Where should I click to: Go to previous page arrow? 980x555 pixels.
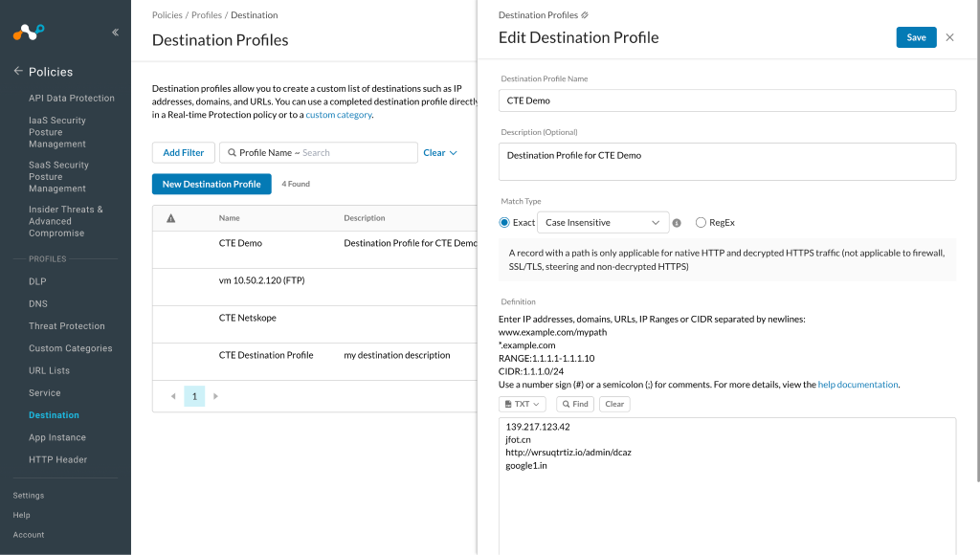(x=173, y=396)
